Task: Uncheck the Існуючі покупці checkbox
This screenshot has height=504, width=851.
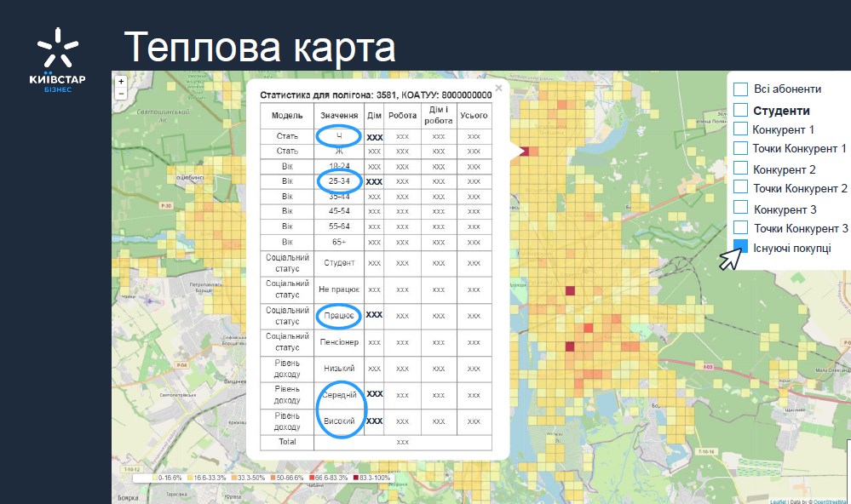Action: pos(741,247)
